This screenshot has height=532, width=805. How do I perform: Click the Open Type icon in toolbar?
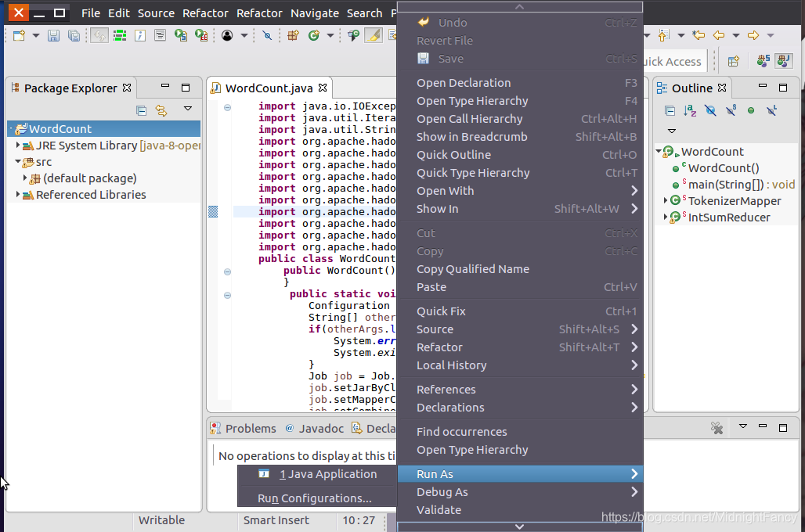[353, 35]
